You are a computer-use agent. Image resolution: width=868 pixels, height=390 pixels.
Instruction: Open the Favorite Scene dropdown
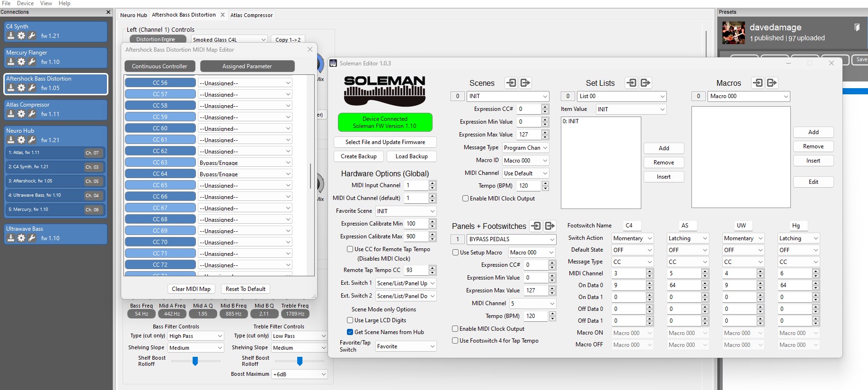click(406, 211)
